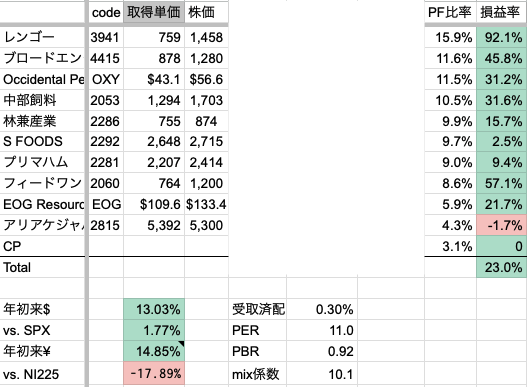Click the 株価 column header
This screenshot has height=387, width=527.
coord(206,12)
